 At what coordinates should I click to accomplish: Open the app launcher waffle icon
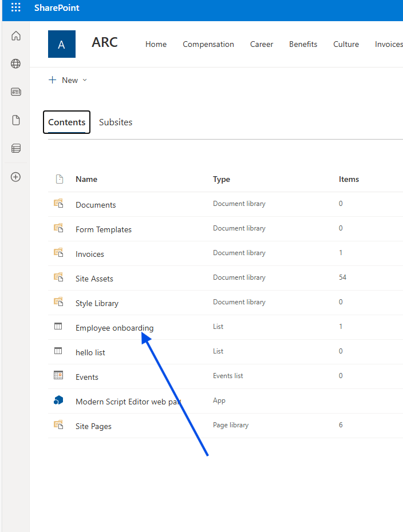coord(16,8)
